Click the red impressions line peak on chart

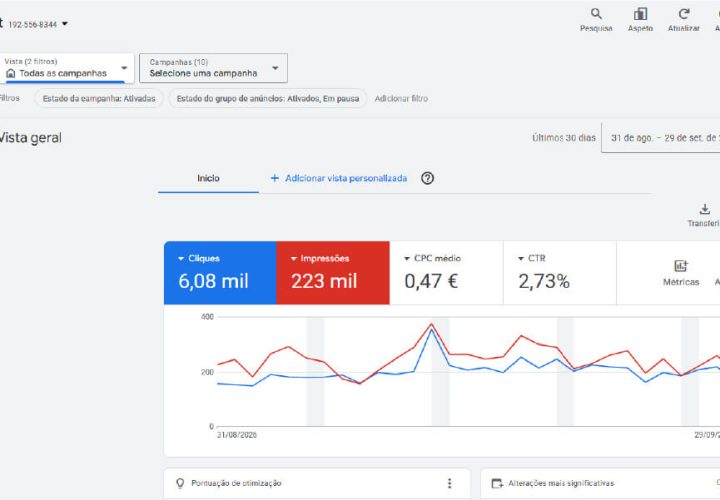(x=431, y=324)
